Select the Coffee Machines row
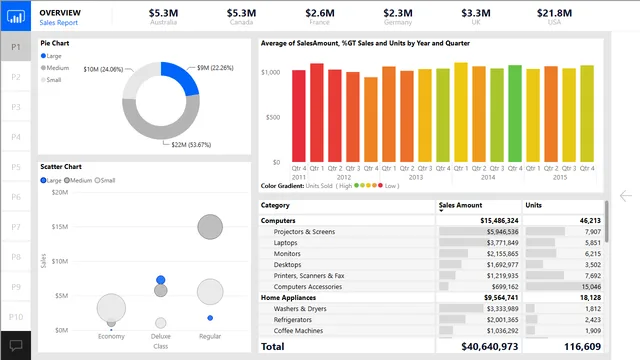The image size is (640, 360). click(431, 331)
